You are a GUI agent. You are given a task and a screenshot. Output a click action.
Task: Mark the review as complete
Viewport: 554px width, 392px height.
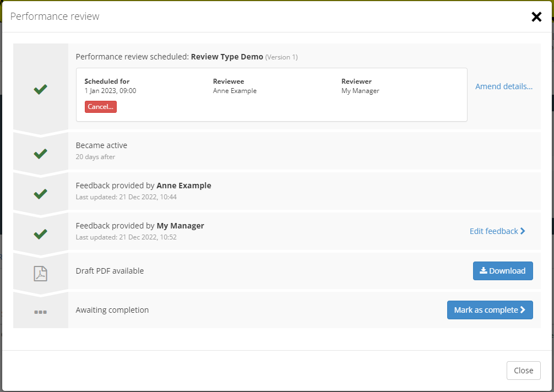pyautogui.click(x=490, y=310)
